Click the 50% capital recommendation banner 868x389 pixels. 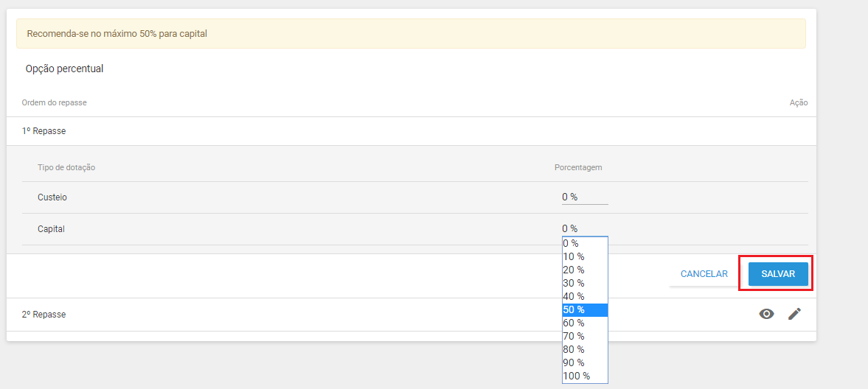click(411, 34)
